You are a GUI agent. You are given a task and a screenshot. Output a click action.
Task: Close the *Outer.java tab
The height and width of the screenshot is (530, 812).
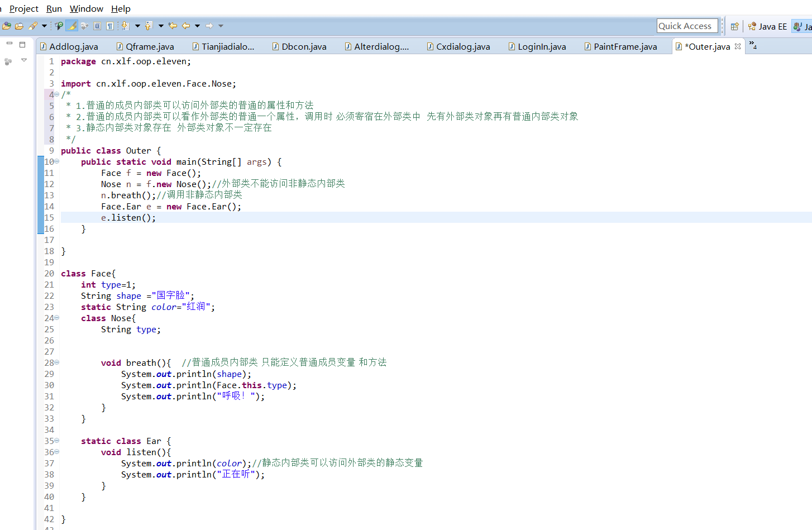738,46
